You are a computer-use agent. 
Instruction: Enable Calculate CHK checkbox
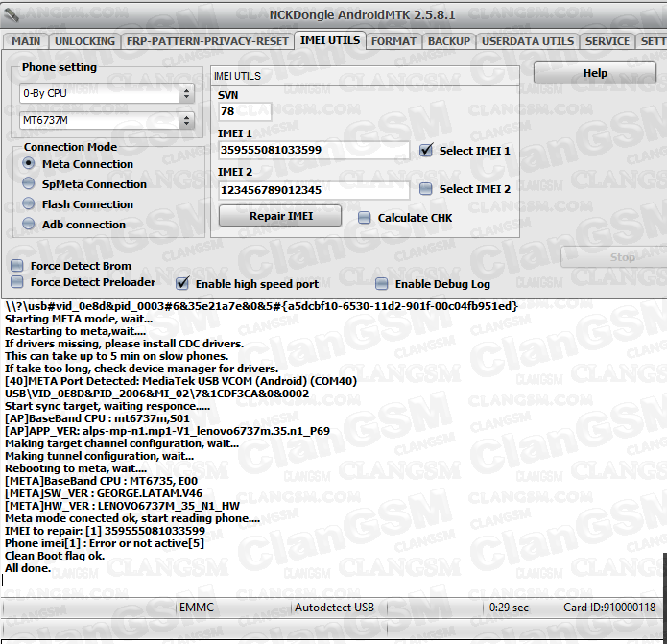364,218
